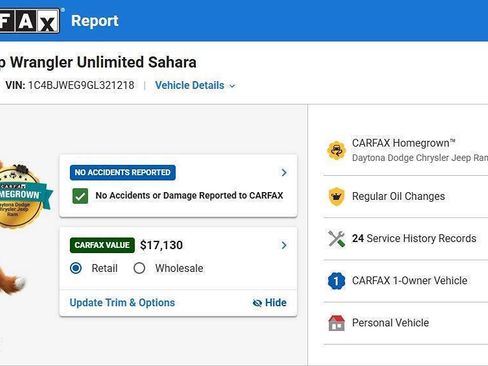Open the No Accidents Reported chevron arrow
This screenshot has height=366, width=488.
(284, 172)
